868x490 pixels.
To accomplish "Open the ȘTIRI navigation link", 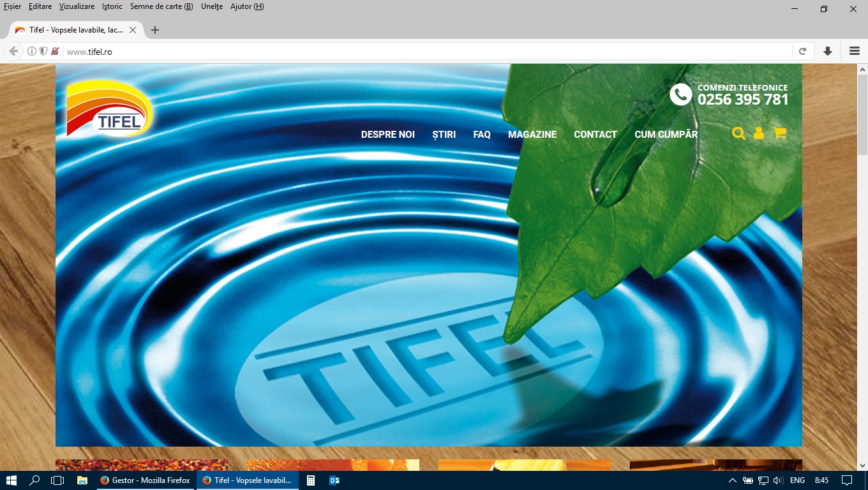I will [444, 135].
